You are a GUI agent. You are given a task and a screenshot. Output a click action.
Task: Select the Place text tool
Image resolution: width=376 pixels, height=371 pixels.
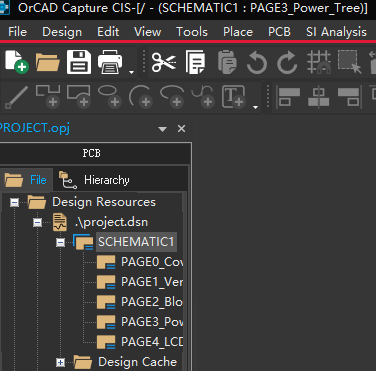(x=234, y=96)
